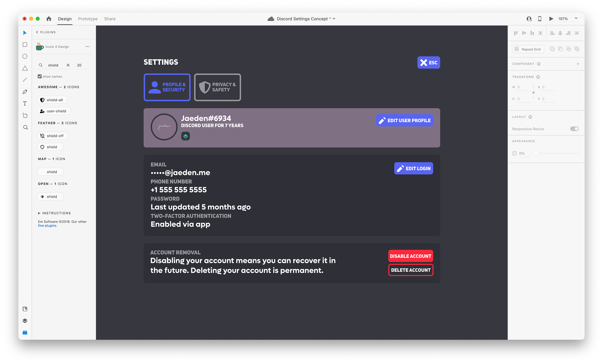Click the Disable Account button
Viewport: 603px width, 364px height.
coord(410,256)
